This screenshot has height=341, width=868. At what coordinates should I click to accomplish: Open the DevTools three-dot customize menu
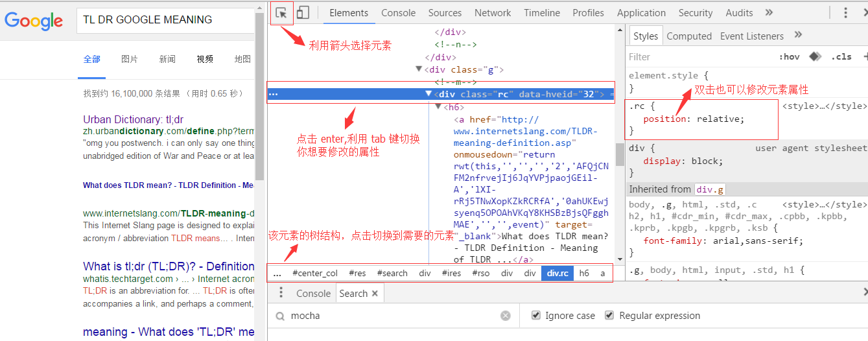845,13
